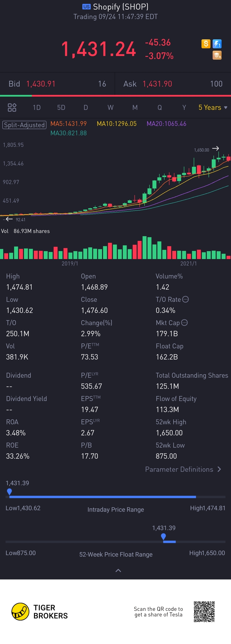Switch to the 1D chart tab
This screenshot has height=644, width=231.
(37, 108)
